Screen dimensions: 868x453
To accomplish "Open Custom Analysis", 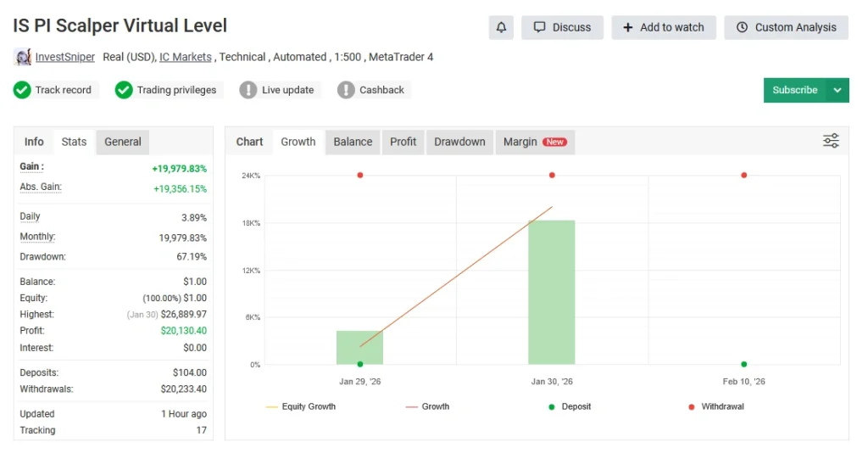I will point(786,27).
